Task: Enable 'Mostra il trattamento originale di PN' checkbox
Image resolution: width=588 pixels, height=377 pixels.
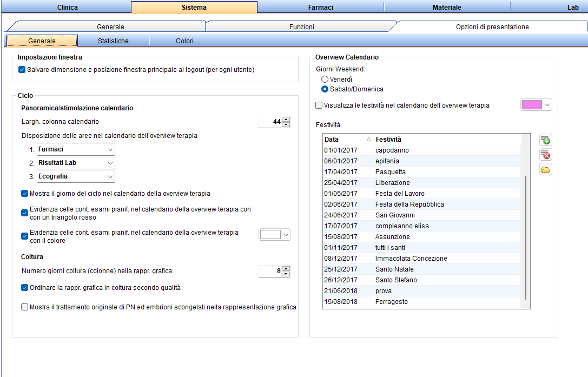Action: 25,307
